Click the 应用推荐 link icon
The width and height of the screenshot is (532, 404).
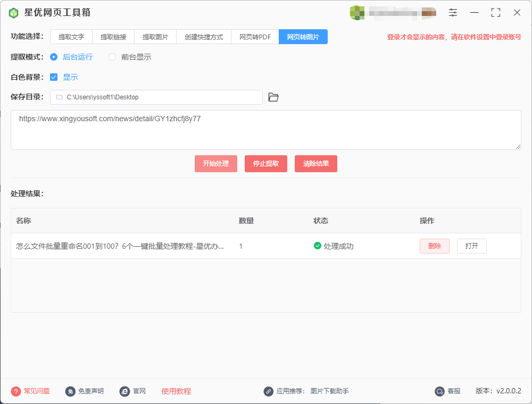(x=269, y=391)
